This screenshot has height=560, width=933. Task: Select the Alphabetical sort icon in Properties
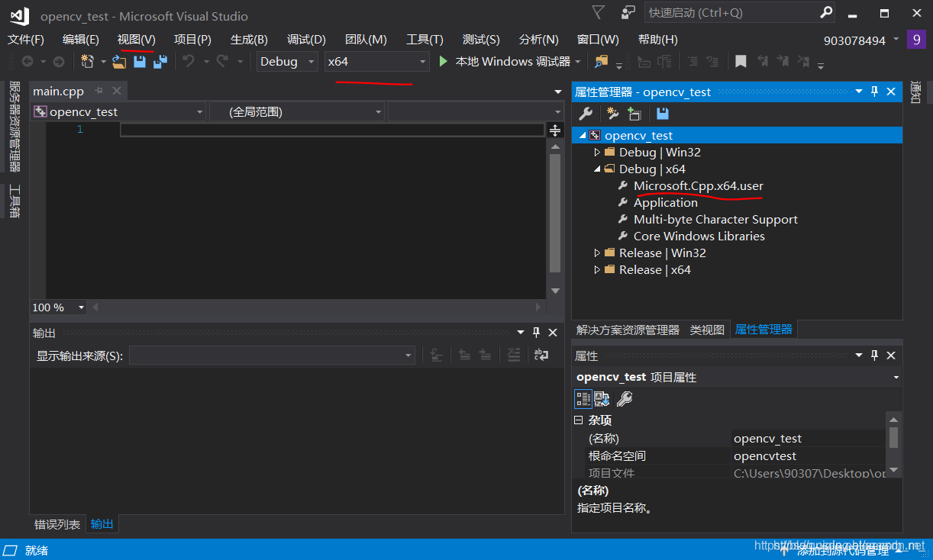(x=602, y=398)
